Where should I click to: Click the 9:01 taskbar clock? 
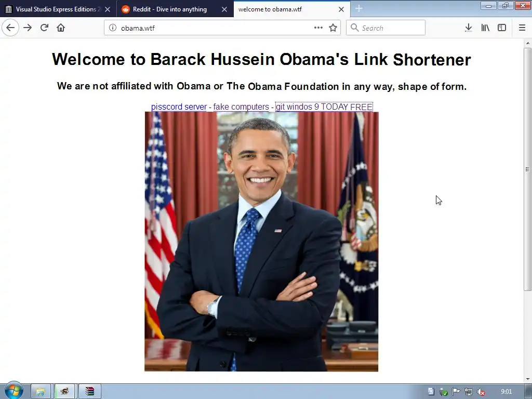click(x=506, y=392)
